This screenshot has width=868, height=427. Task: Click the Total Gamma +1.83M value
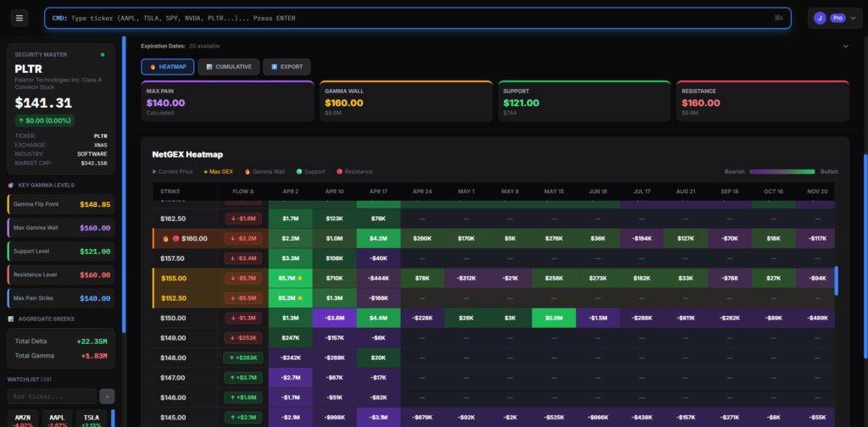tap(93, 356)
